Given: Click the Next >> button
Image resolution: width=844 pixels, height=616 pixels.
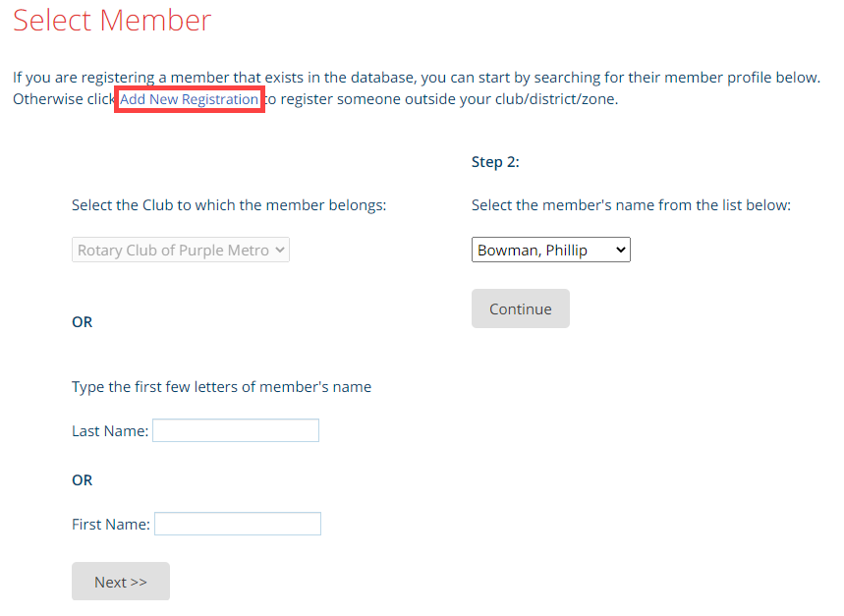Looking at the screenshot, I should (121, 582).
